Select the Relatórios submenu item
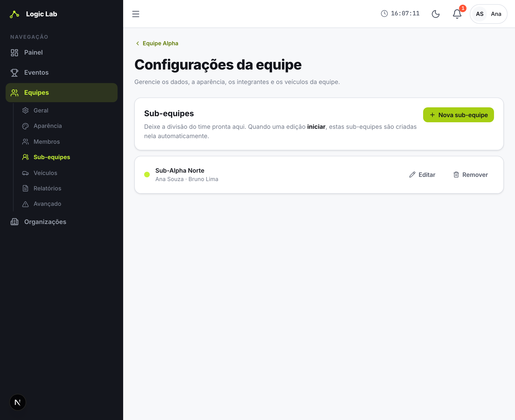The image size is (515, 420). tap(68, 189)
